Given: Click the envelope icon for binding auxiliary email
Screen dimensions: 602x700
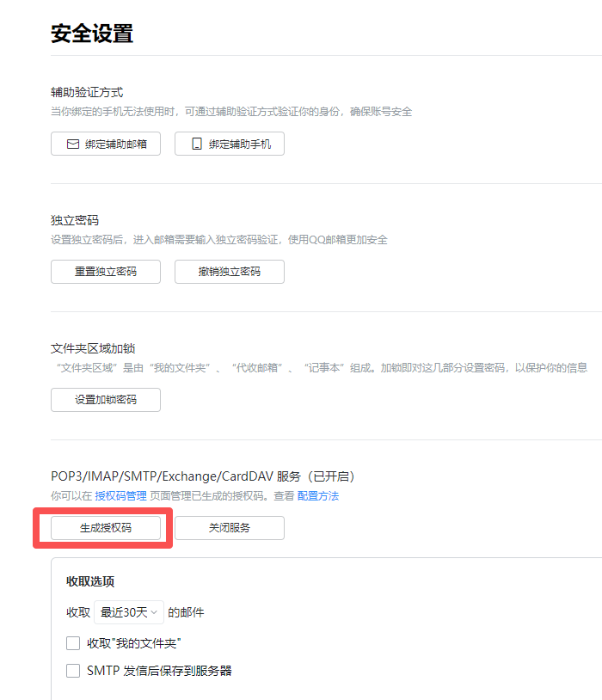Looking at the screenshot, I should [73, 144].
